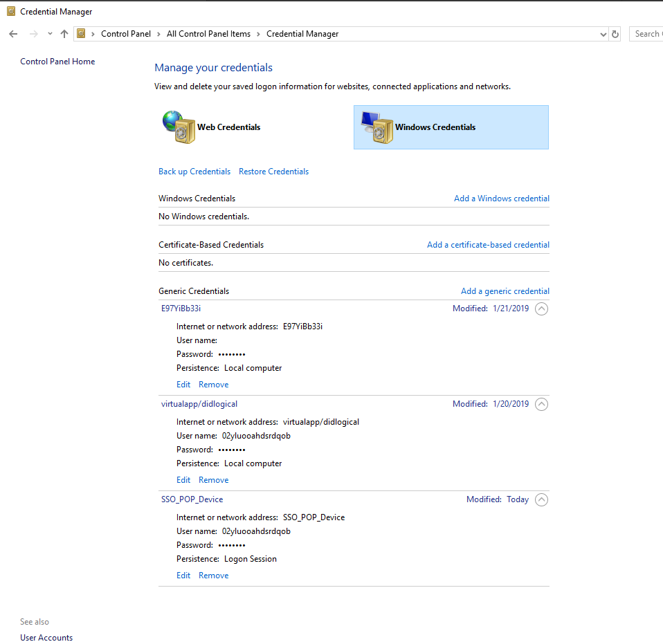Viewport: 663px width, 644px height.
Task: Open the recent locations dropdown arrow
Action: pyautogui.click(x=50, y=34)
